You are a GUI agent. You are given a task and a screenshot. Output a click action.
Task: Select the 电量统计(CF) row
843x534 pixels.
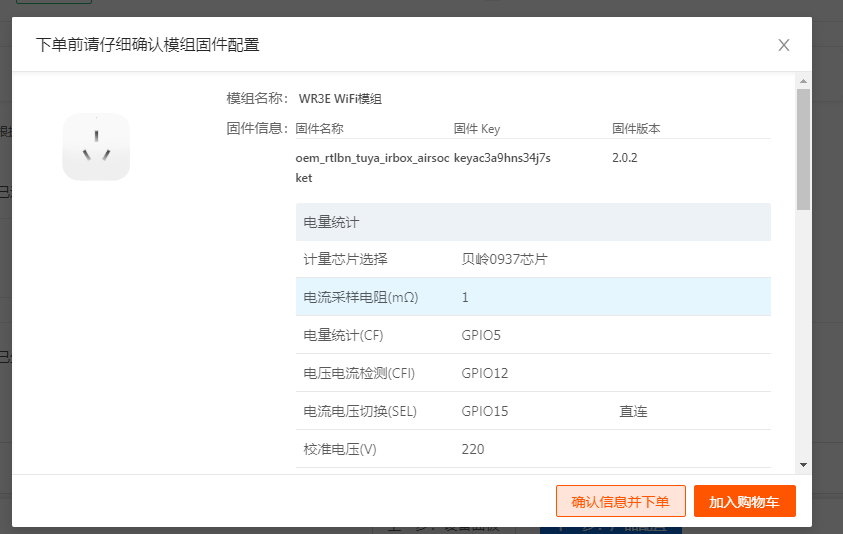click(533, 335)
